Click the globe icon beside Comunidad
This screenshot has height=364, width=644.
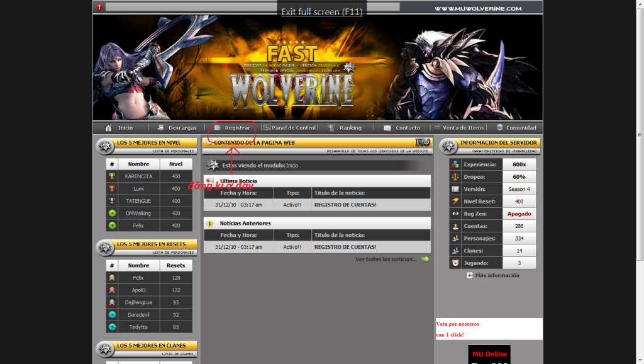[500, 127]
